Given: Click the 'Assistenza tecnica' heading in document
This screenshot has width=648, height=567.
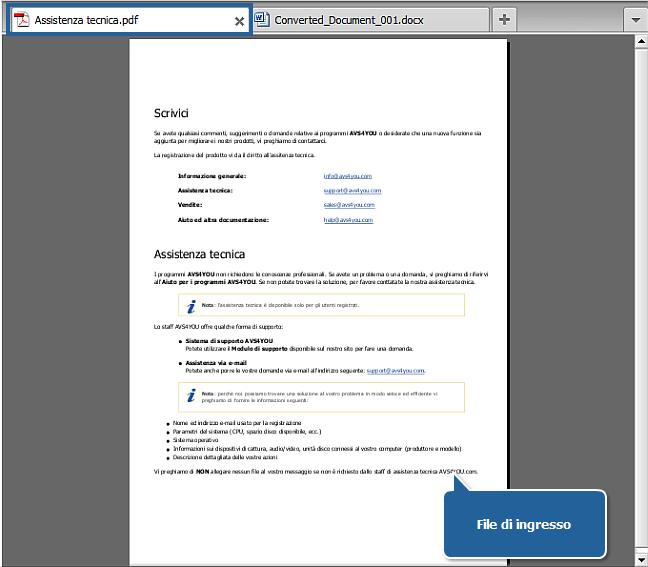Looking at the screenshot, I should coord(199,254).
